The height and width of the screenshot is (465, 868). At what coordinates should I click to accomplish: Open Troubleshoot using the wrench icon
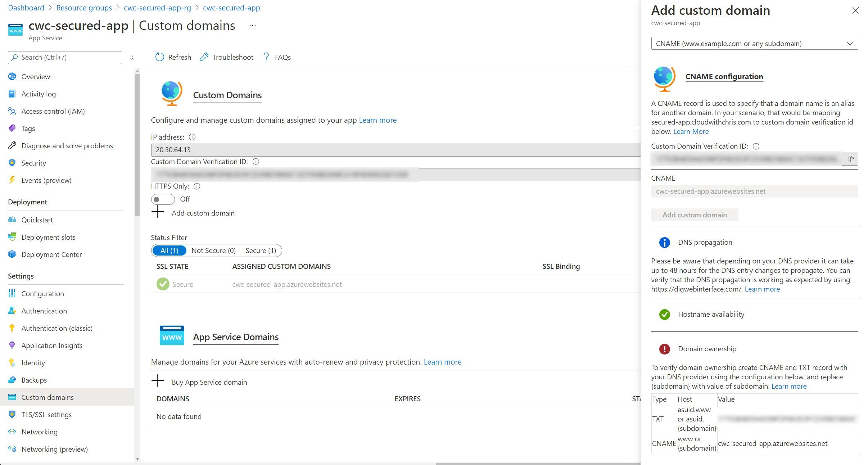click(x=204, y=57)
